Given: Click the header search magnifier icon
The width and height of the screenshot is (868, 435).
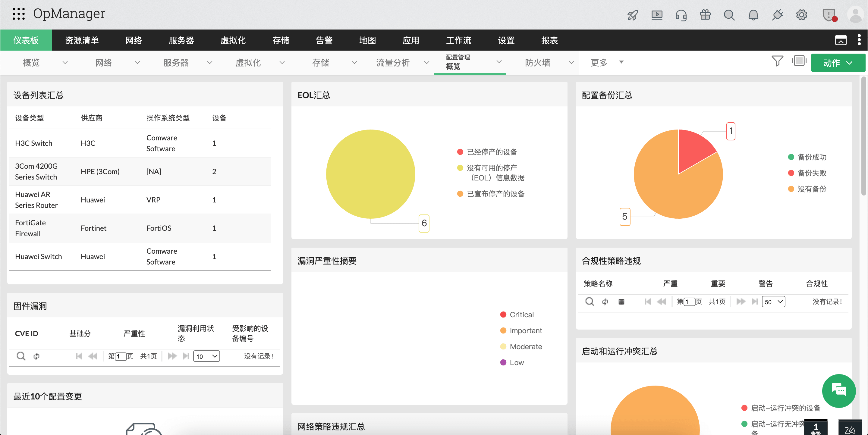Looking at the screenshot, I should click(729, 15).
